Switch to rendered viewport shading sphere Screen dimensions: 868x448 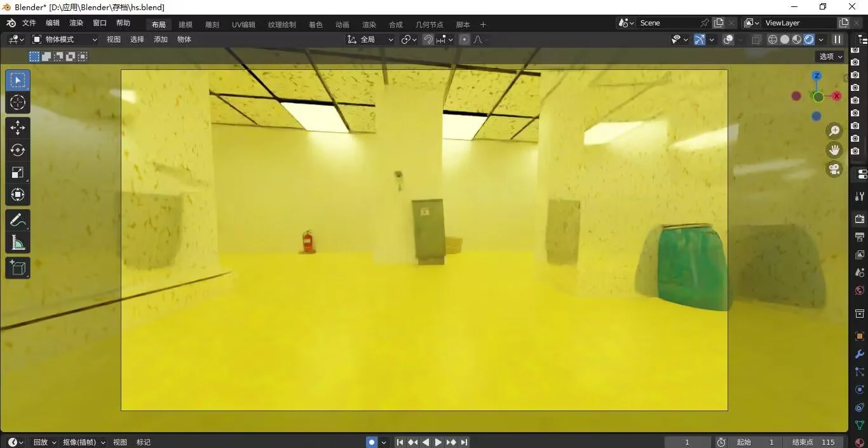[x=809, y=39]
